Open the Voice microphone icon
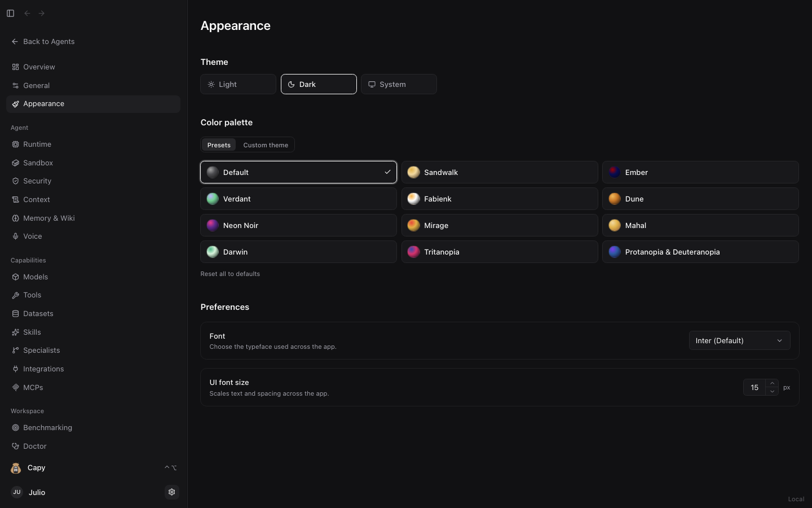Viewport: 812px width, 508px height. (x=15, y=237)
